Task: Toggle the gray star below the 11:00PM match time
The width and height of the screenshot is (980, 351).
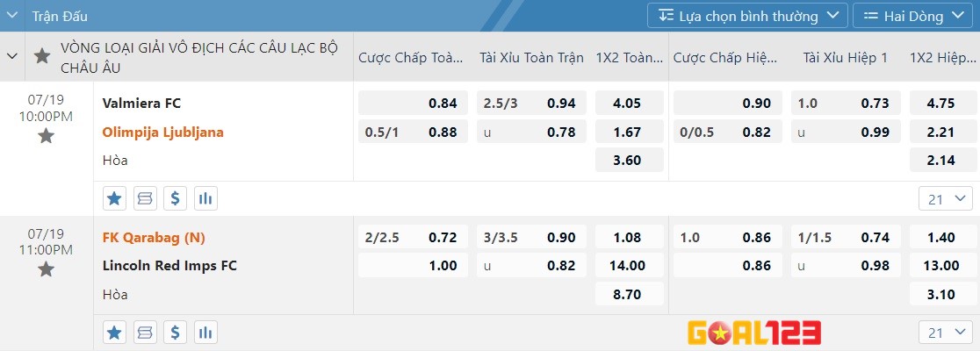Action: (x=47, y=269)
